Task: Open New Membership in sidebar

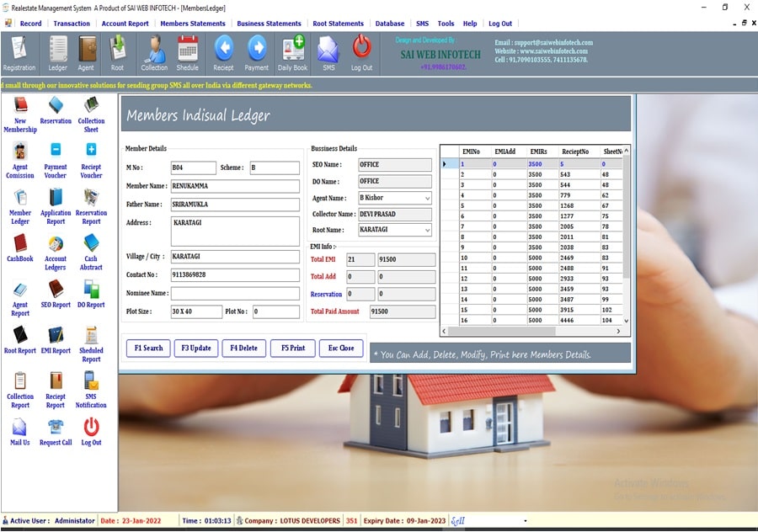Action: point(20,114)
